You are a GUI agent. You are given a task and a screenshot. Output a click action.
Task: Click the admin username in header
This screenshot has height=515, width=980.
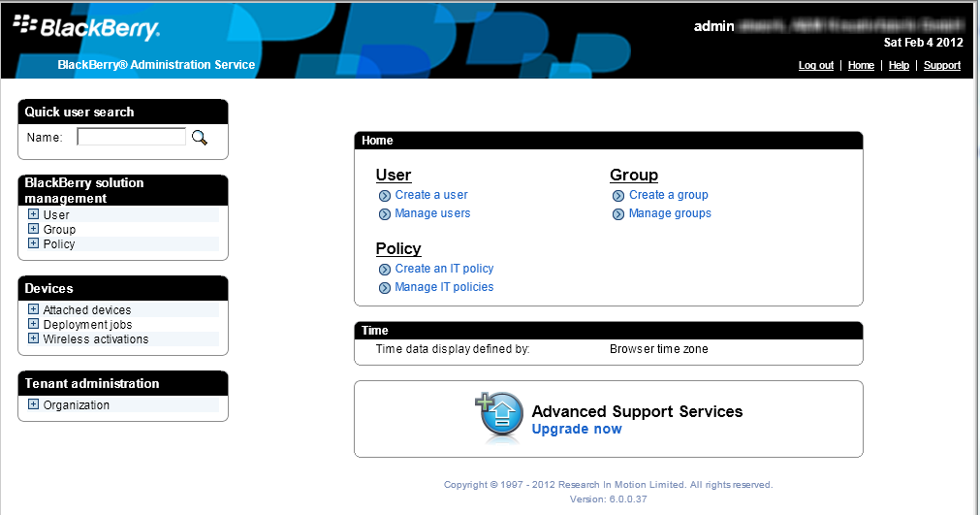click(x=713, y=26)
